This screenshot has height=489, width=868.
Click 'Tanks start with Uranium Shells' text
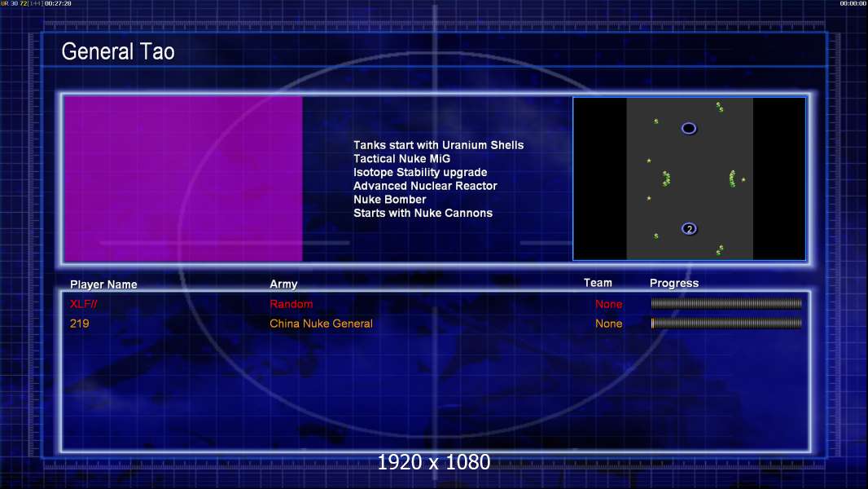pos(438,145)
